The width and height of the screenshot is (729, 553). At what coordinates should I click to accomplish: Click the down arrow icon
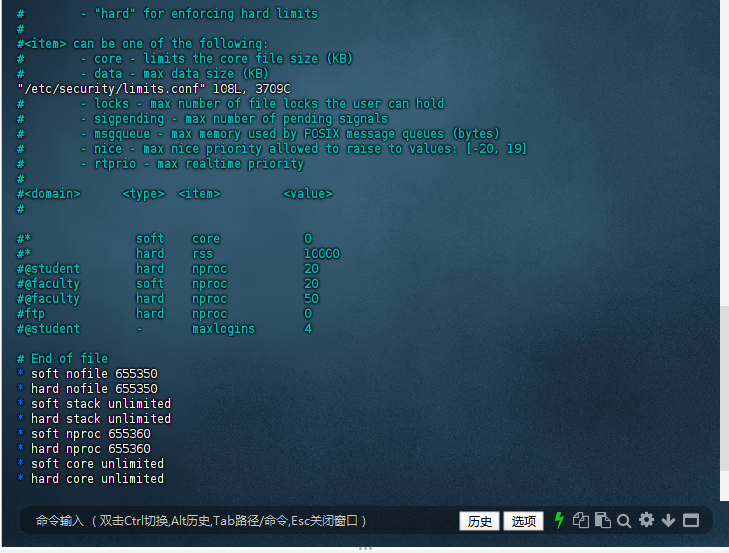tap(668, 520)
